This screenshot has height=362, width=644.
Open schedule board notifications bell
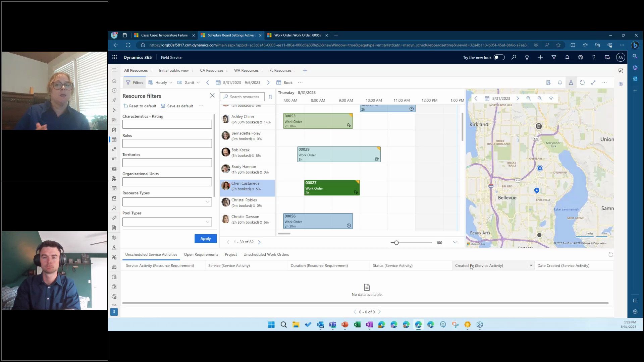pyautogui.click(x=559, y=82)
